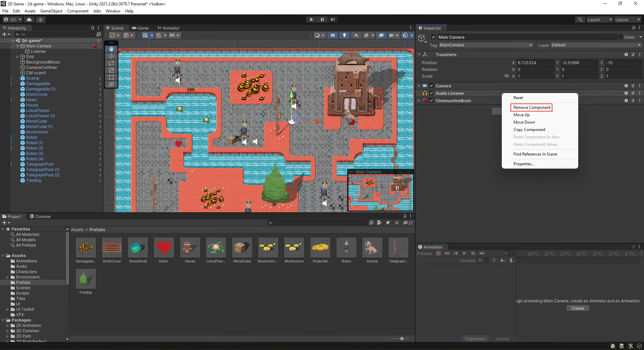Click the Pause button in main toolbar

tap(322, 19)
